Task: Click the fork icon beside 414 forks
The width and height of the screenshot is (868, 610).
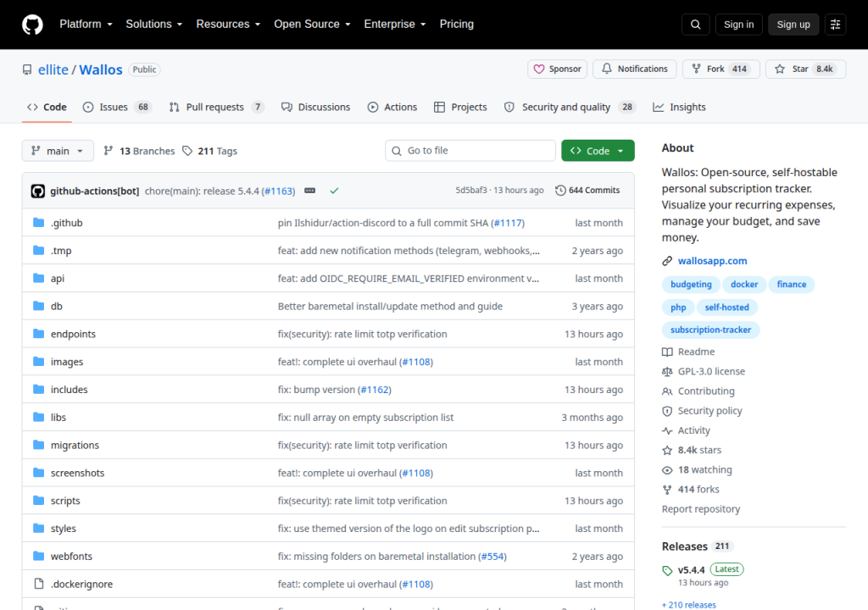Action: point(667,490)
